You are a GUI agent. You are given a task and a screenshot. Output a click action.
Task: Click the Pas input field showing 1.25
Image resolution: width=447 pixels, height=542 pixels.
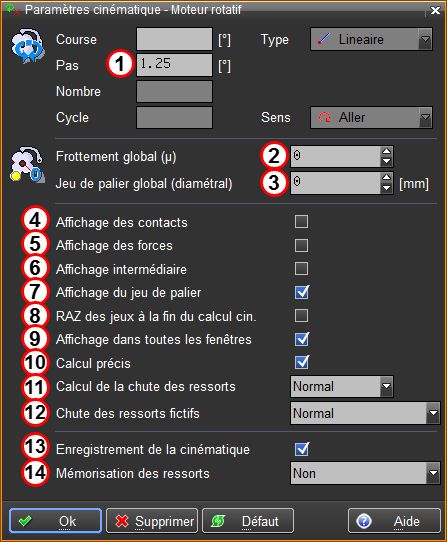(x=174, y=64)
